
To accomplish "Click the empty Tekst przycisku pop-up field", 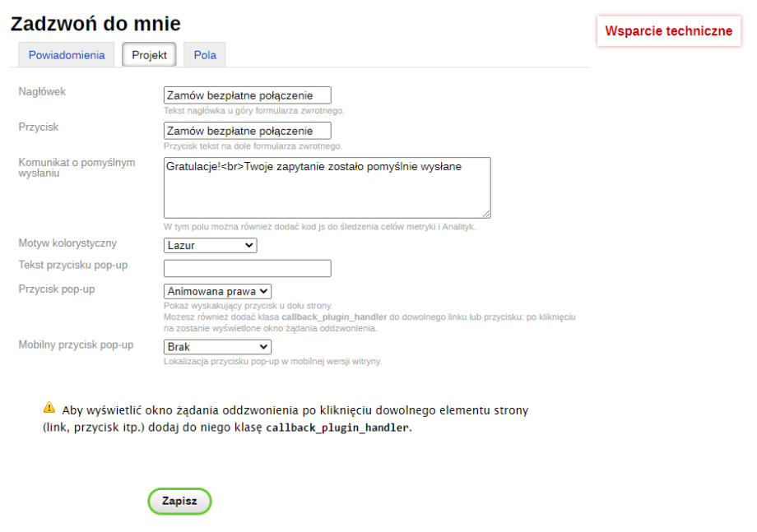I will click(x=247, y=269).
